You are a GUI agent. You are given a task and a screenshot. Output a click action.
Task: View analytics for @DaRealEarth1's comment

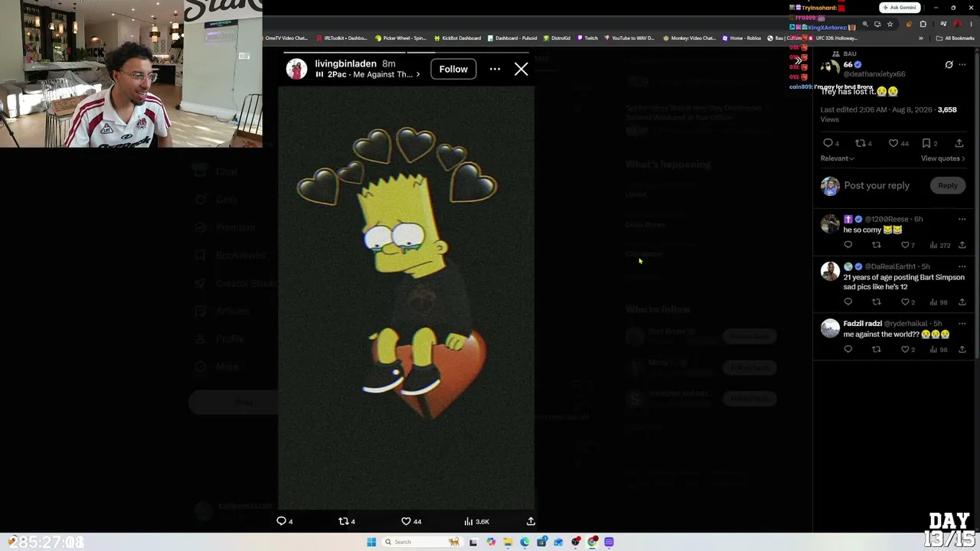pyautogui.click(x=939, y=302)
